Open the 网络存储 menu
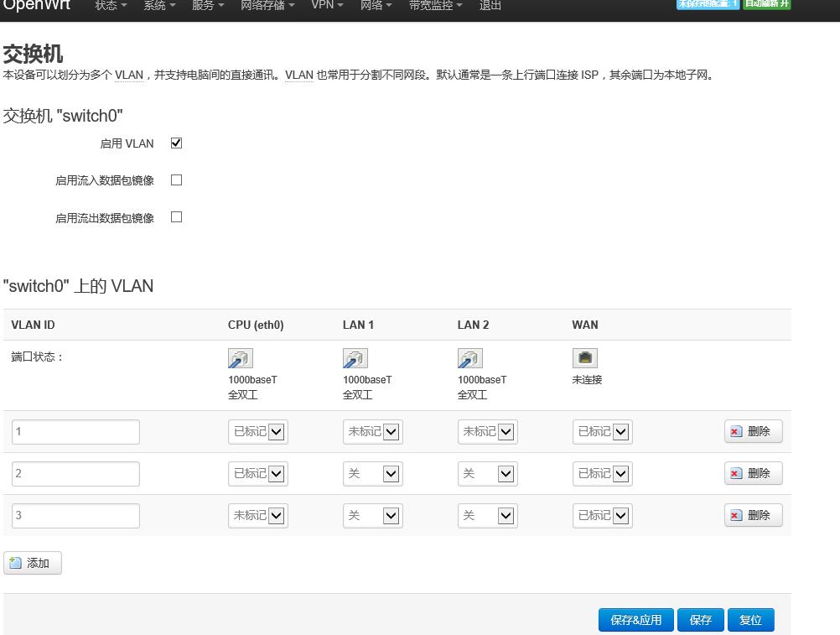 [267, 5]
